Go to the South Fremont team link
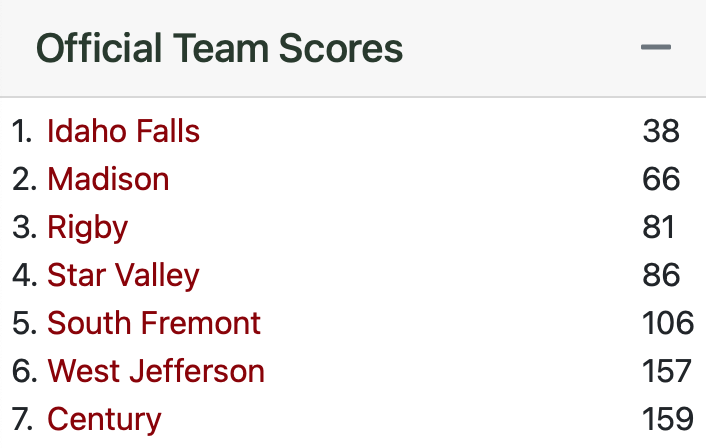This screenshot has width=706, height=448. [154, 323]
